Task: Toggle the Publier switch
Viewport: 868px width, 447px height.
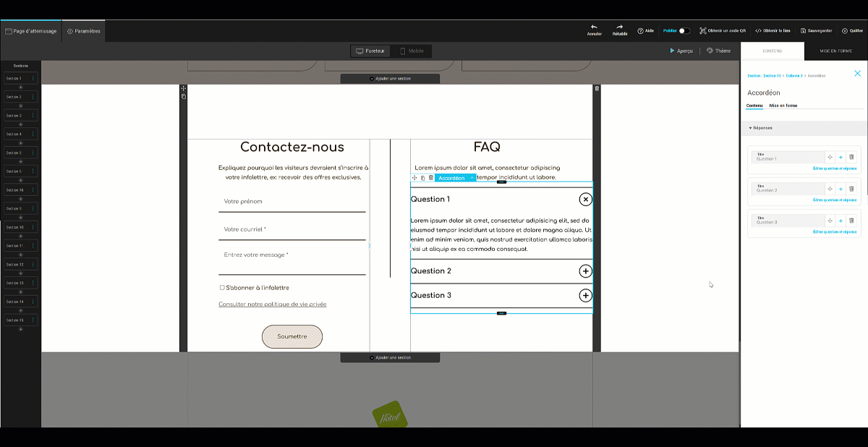Action: [684, 31]
